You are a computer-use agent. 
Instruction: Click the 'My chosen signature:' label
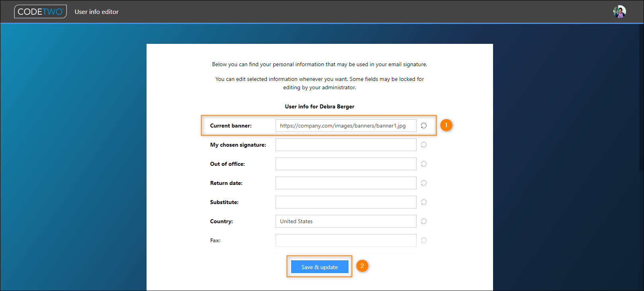click(238, 145)
